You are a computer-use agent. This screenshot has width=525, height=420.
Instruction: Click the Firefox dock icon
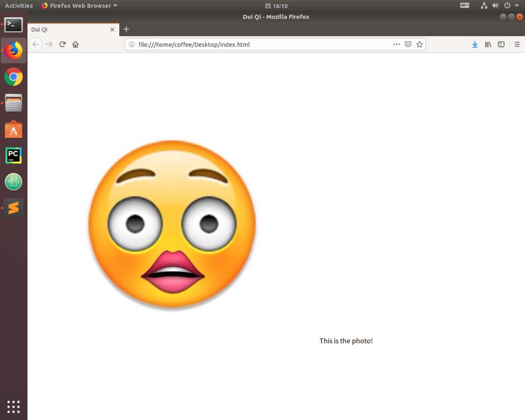pyautogui.click(x=14, y=50)
